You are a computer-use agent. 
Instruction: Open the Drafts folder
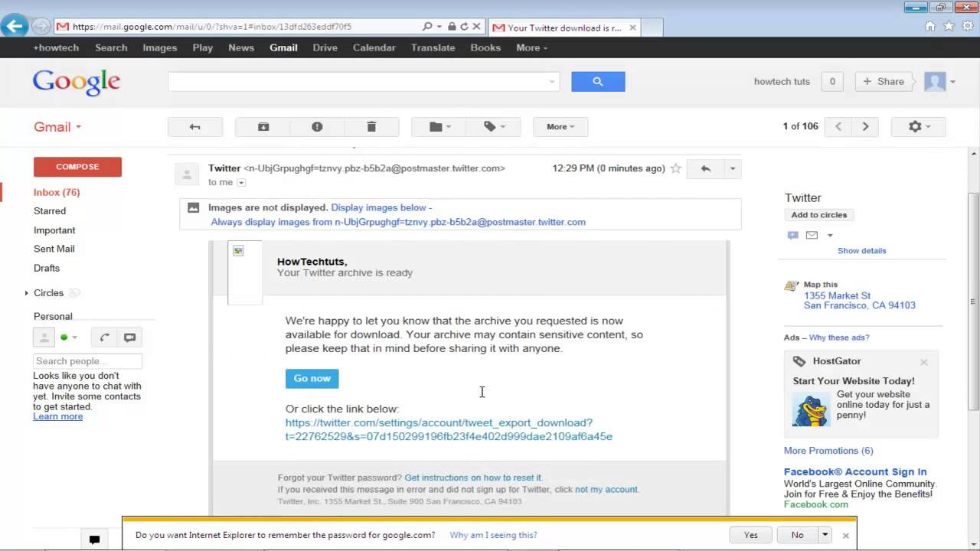(x=47, y=268)
